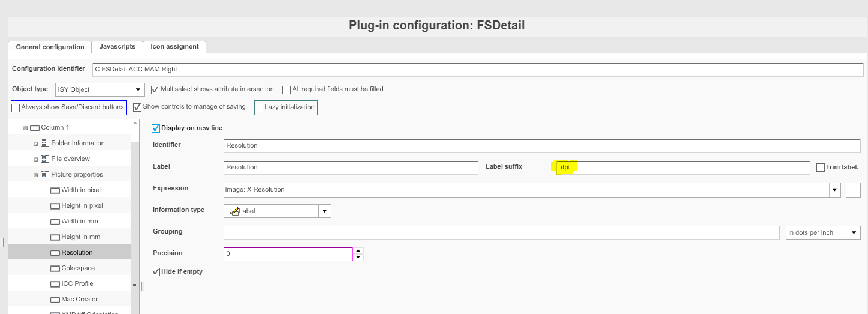Collapse the Column 1 tree node
Screen dimensions: 868x314
(25, 128)
